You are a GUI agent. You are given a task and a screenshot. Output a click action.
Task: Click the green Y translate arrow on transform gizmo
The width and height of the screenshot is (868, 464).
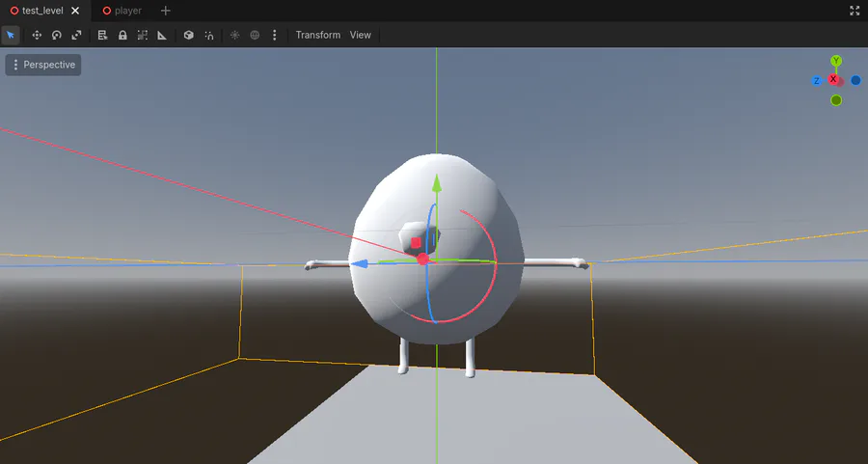(437, 183)
